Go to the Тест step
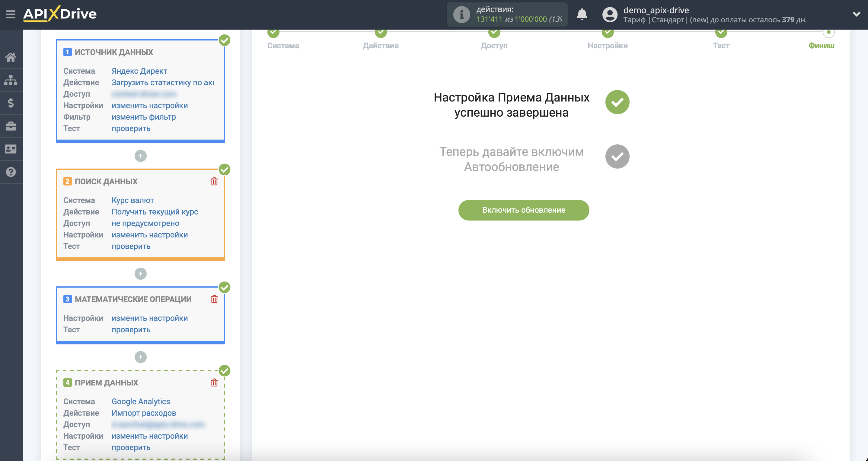Screen dimensions: 868x461 pos(721,46)
